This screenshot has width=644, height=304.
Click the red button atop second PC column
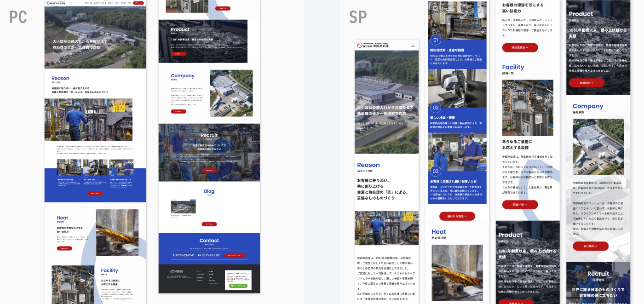[223, 8]
